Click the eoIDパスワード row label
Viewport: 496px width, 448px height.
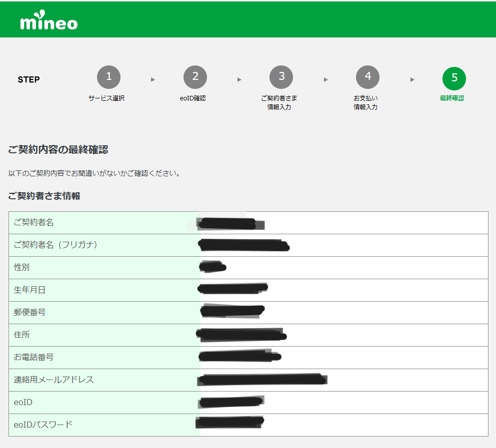(x=43, y=425)
